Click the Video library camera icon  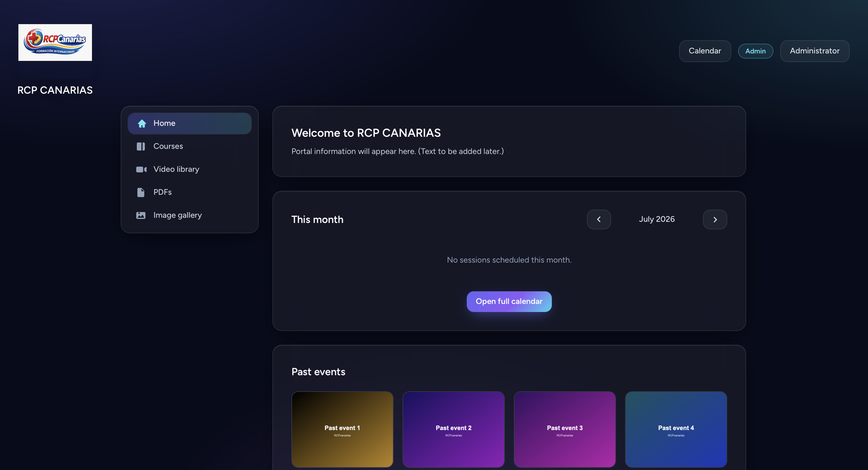(x=141, y=169)
